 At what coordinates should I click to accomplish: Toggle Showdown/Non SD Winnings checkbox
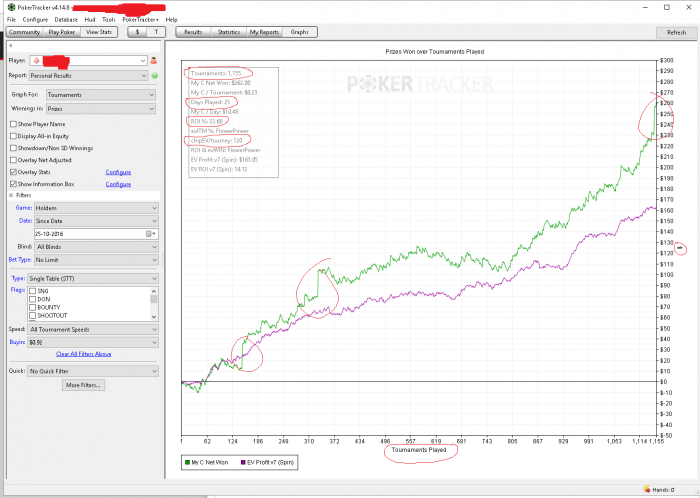tap(13, 148)
